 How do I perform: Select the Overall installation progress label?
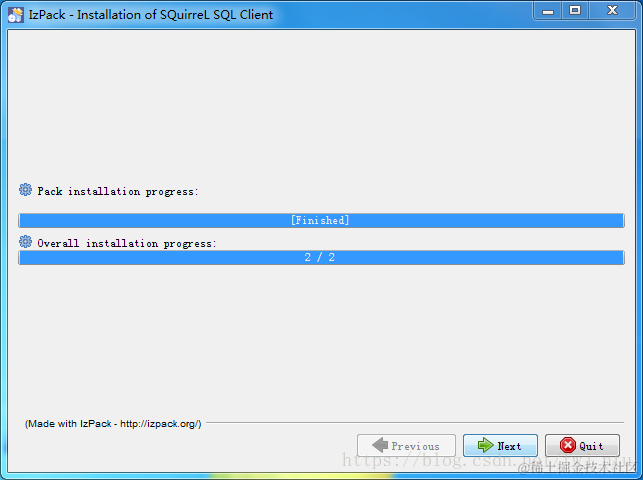coord(127,243)
